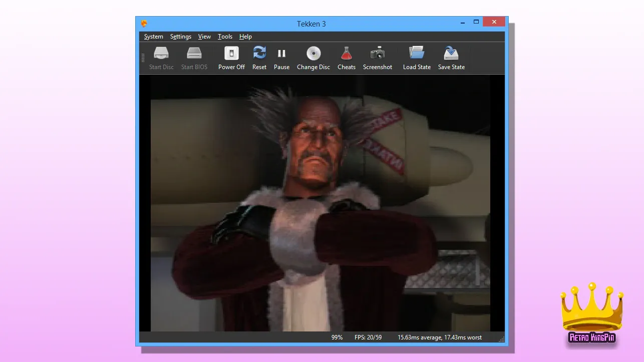
Task: Reset the running game
Action: [x=259, y=58]
